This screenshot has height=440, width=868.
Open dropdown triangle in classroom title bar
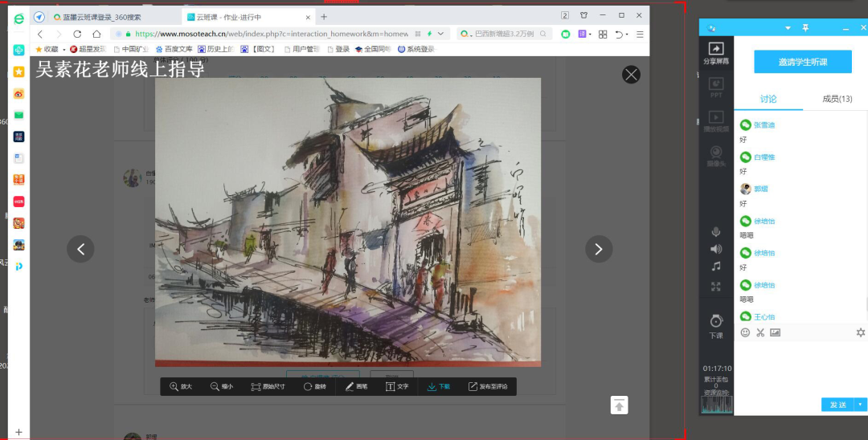788,28
